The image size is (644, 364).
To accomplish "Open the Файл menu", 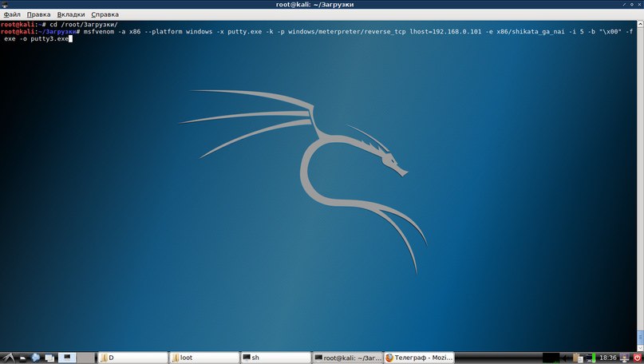I will click(12, 14).
